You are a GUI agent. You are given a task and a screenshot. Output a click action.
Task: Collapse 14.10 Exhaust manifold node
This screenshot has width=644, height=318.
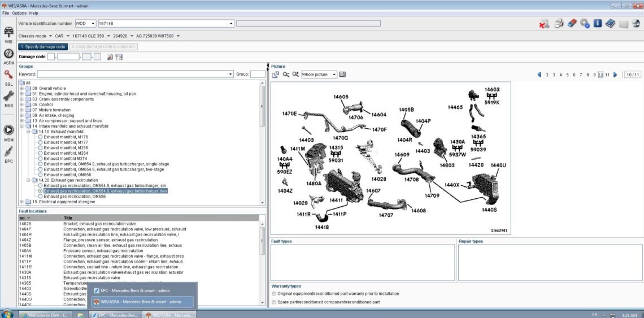pyautogui.click(x=28, y=132)
